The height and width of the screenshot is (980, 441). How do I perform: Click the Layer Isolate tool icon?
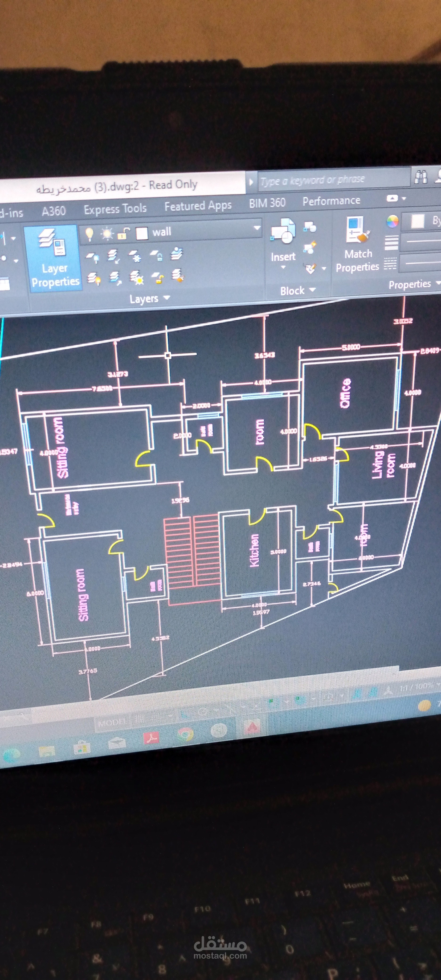click(113, 256)
